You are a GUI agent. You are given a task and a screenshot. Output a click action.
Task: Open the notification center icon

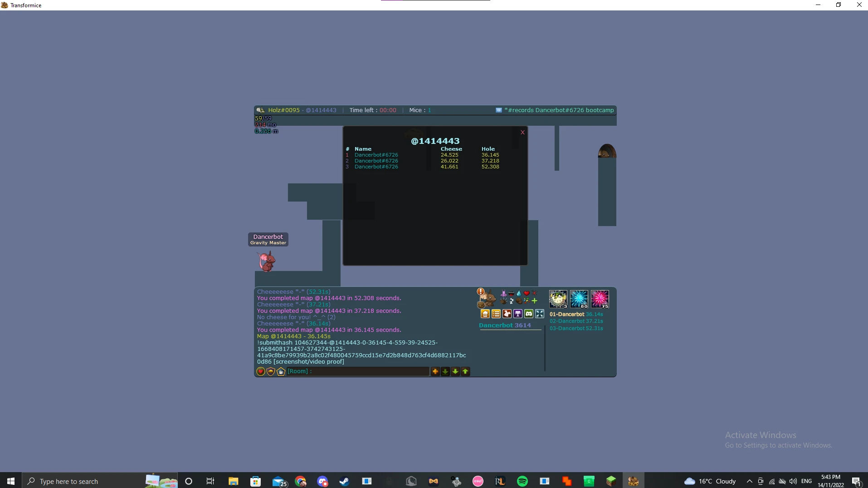856,481
